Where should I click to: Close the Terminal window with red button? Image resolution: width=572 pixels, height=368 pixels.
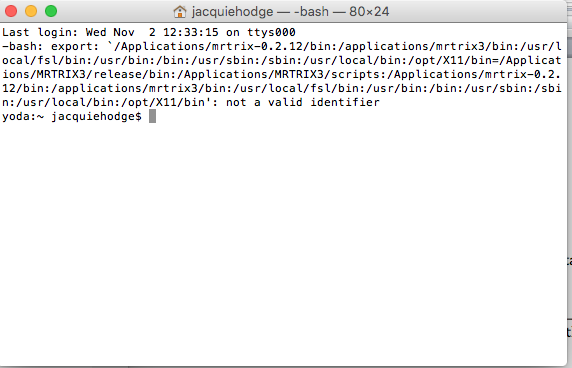coord(11,11)
